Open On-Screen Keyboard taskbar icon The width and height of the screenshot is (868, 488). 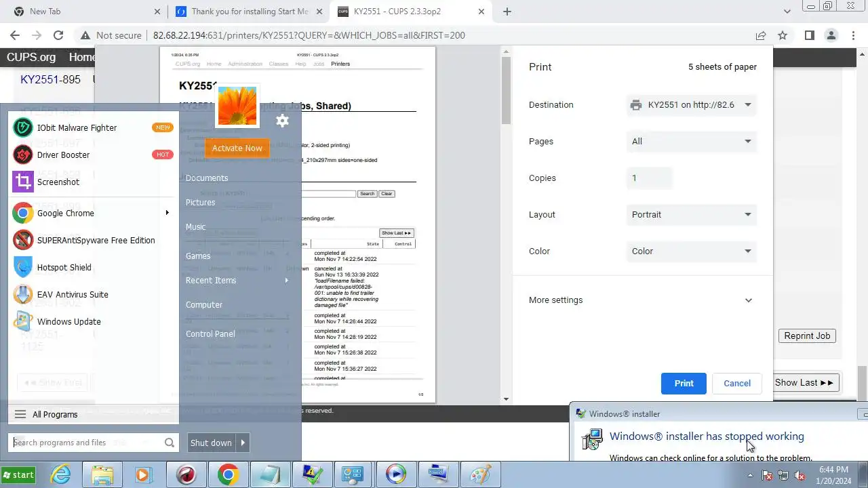[x=437, y=474]
